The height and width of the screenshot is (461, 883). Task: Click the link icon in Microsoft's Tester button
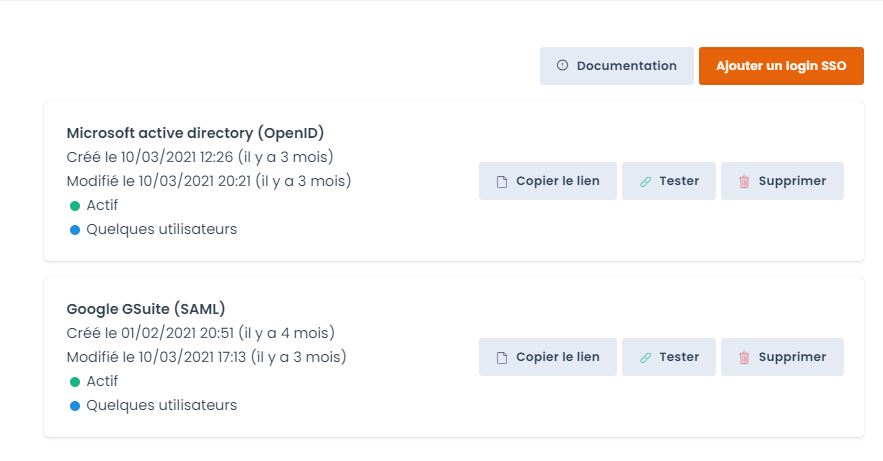[x=646, y=182]
